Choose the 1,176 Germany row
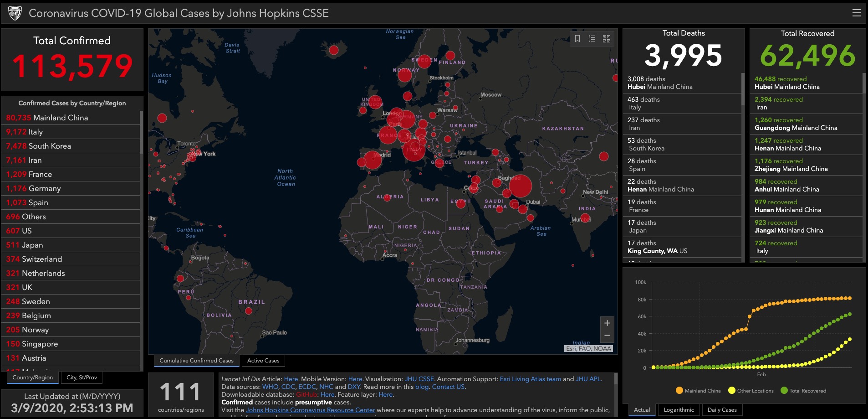 [x=71, y=188]
